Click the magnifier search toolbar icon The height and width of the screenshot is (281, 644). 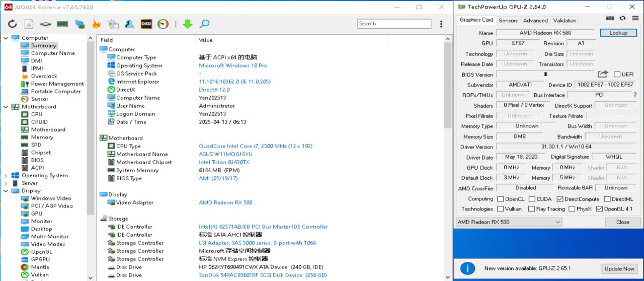(204, 24)
